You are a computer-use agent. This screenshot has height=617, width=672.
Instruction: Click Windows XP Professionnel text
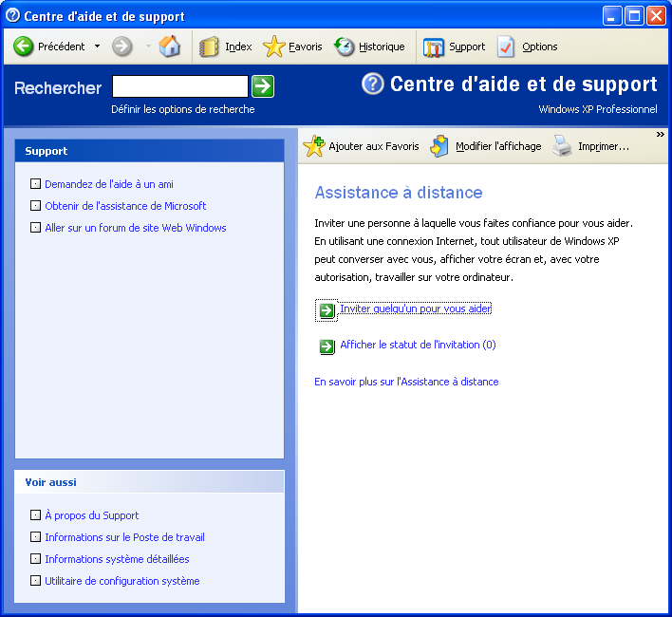[597, 109]
